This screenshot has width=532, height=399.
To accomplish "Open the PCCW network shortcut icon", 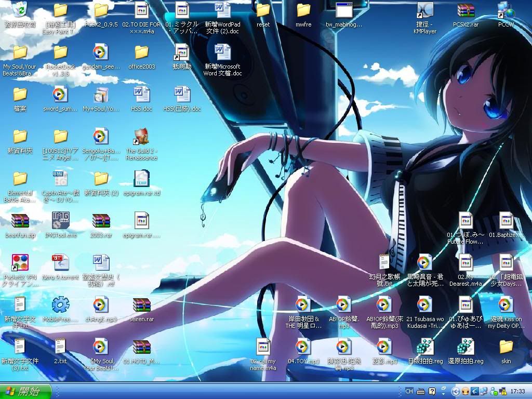I will pos(506,10).
